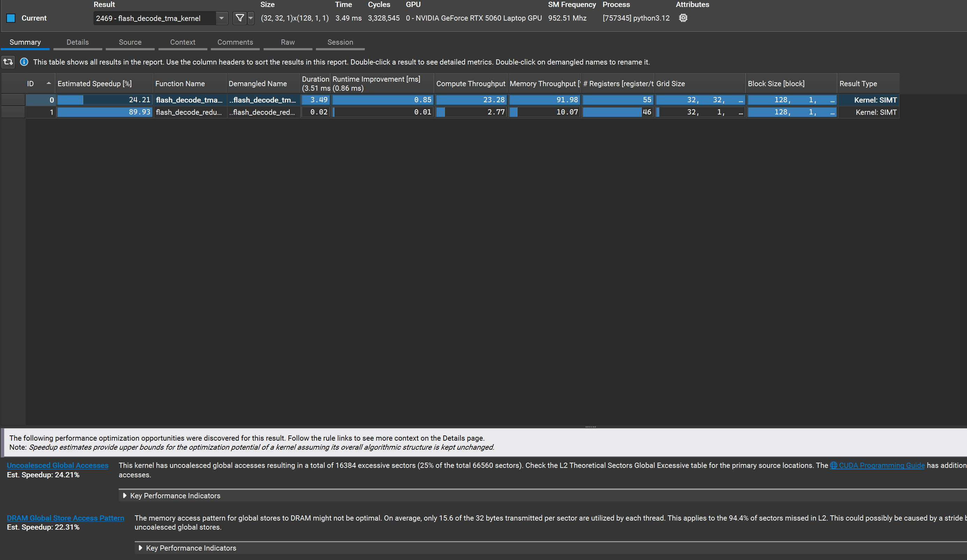The height and width of the screenshot is (560, 967).
Task: Sort by Runtime Improvement [ms] column
Action: [x=382, y=84]
